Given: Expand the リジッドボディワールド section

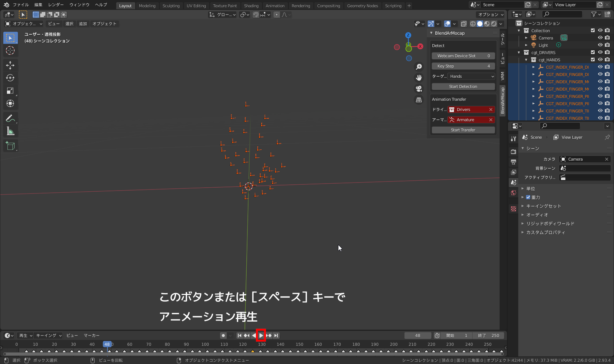Looking at the screenshot, I should (x=550, y=224).
